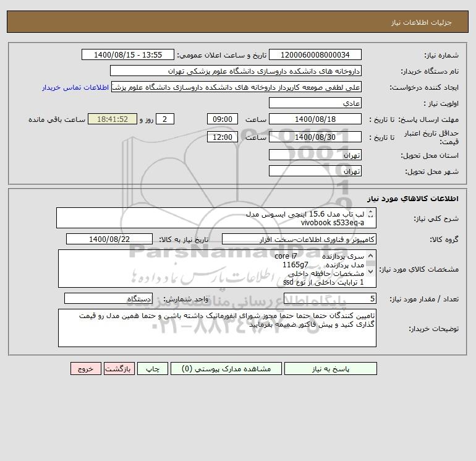Click the 1 ترابایت داخلی از نوع ssd text

(323, 282)
